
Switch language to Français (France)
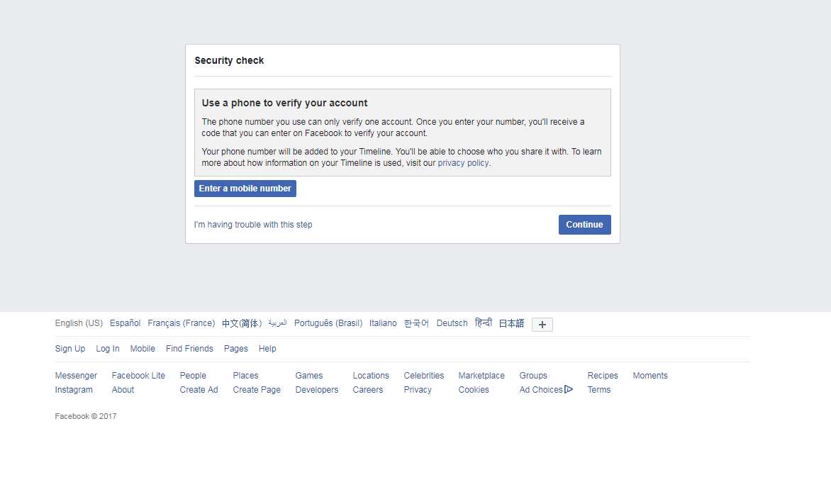click(181, 323)
